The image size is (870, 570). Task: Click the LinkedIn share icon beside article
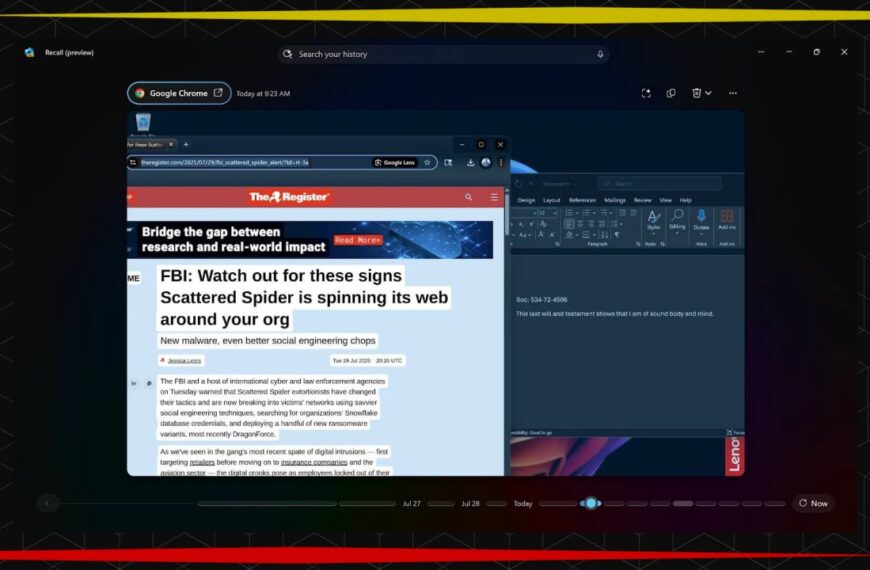(134, 384)
